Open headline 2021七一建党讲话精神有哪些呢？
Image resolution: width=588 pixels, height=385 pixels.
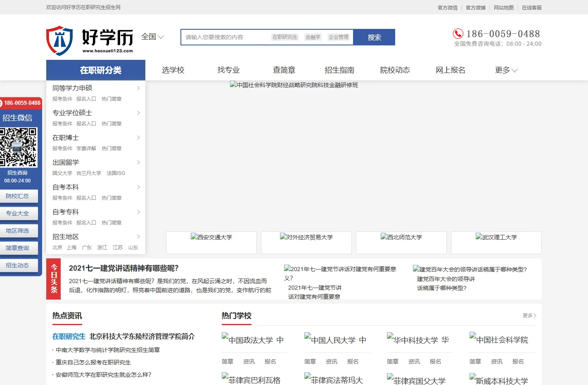(x=123, y=268)
